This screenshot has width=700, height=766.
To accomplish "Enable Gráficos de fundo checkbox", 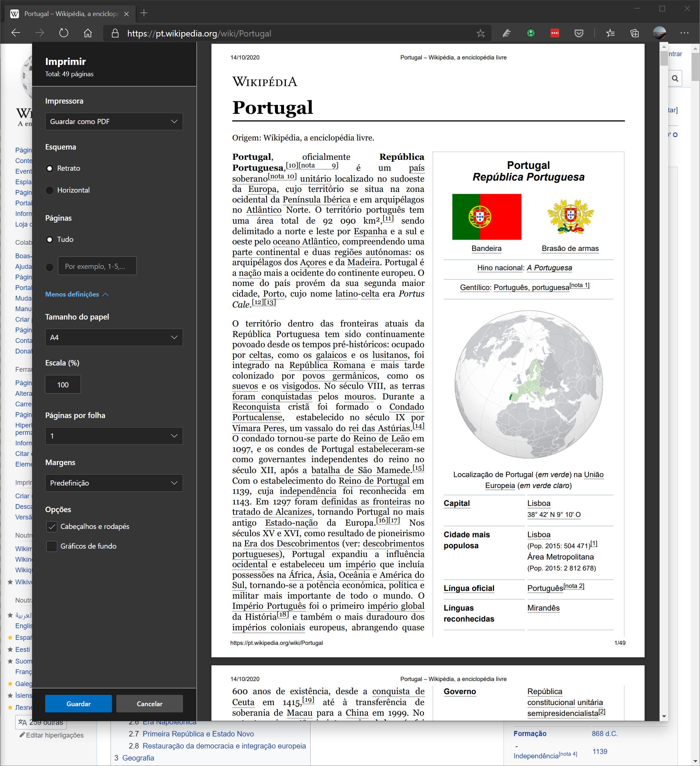I will pos(52,546).
